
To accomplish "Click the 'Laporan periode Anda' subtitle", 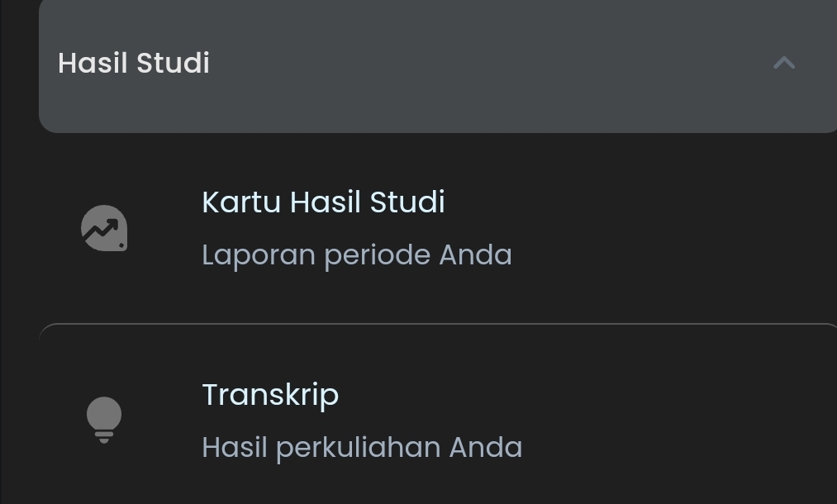I will click(x=356, y=254).
